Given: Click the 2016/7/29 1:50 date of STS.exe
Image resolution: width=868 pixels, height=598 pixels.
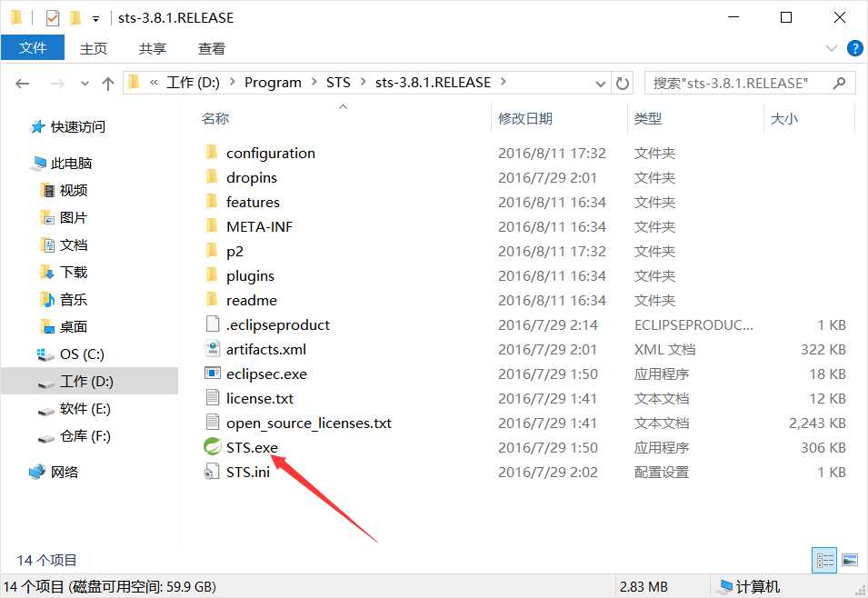Looking at the screenshot, I should [548, 447].
